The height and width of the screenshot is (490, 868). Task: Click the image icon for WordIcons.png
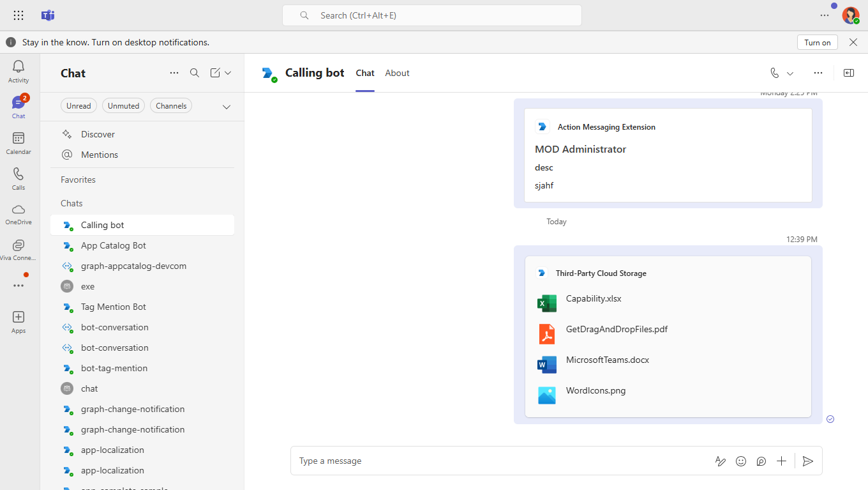(x=547, y=395)
